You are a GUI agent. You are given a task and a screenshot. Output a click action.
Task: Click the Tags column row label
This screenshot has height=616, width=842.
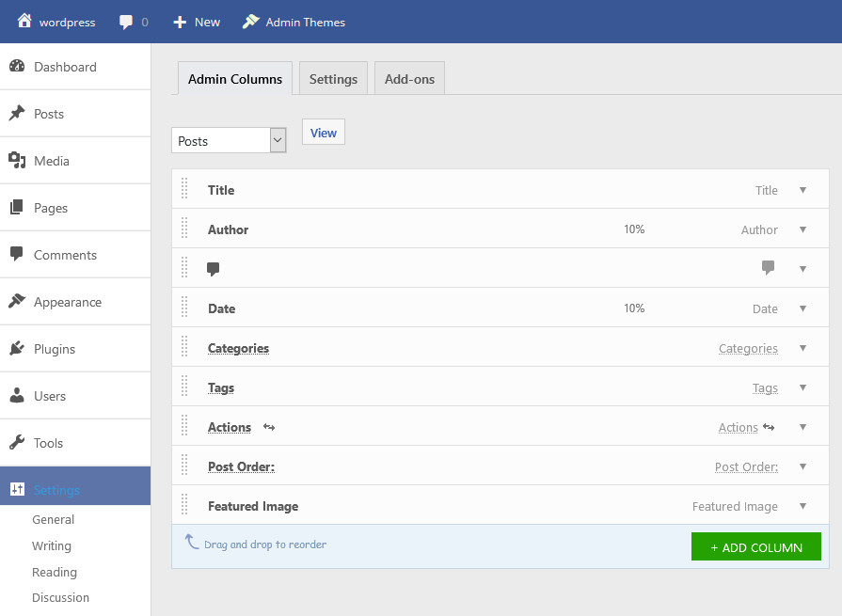[x=221, y=387]
